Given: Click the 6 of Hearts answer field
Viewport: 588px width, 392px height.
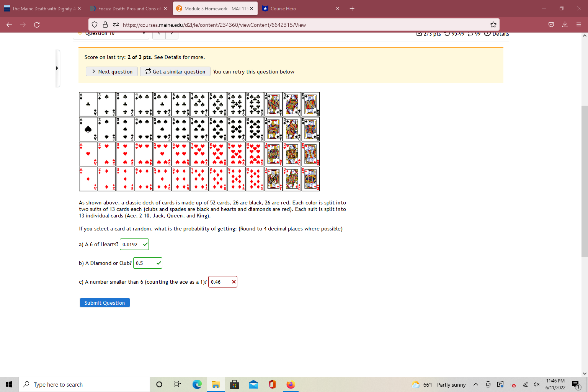Looking at the screenshot, I should click(134, 244).
